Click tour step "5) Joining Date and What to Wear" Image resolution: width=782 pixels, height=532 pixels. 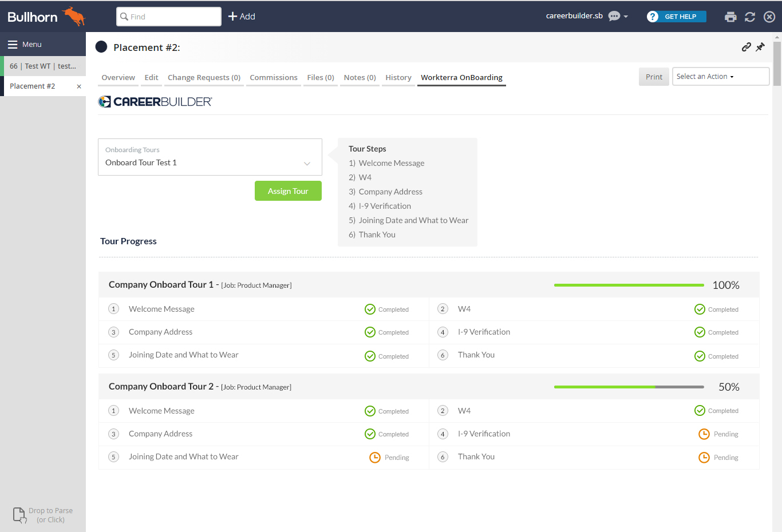[x=408, y=220]
